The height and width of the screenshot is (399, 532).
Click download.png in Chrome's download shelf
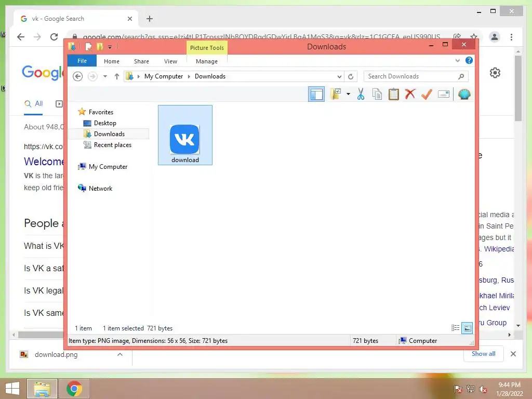pos(56,354)
